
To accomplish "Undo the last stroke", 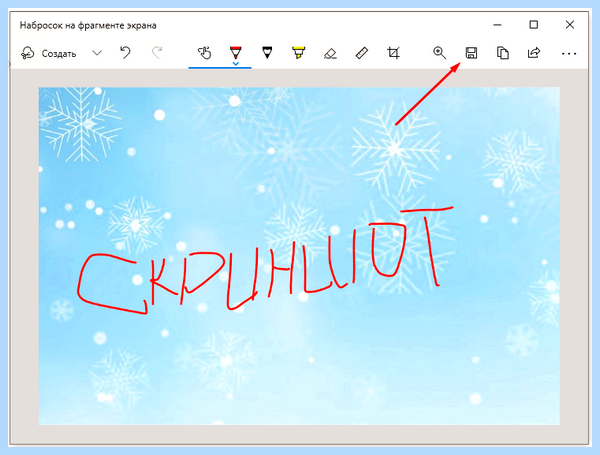I will [125, 53].
